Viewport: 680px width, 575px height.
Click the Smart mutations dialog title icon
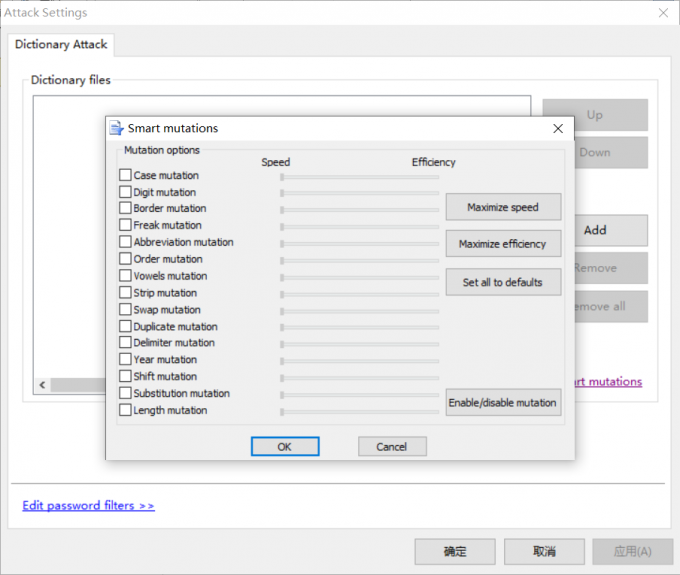[x=117, y=128]
